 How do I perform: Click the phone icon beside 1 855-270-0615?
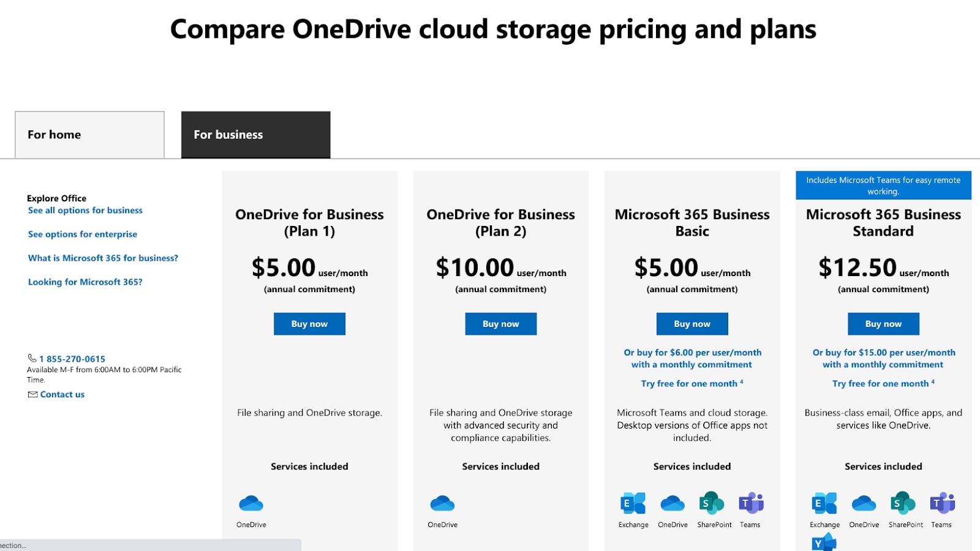click(32, 358)
